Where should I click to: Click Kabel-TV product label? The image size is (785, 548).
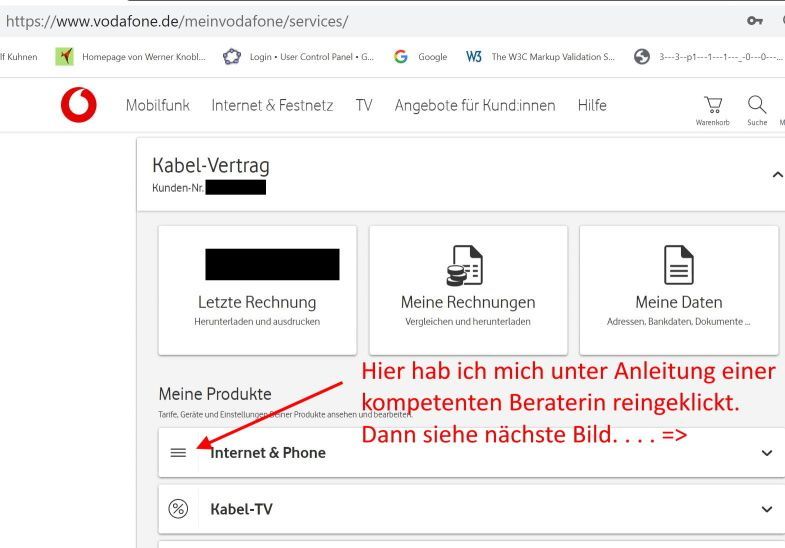pyautogui.click(x=241, y=509)
